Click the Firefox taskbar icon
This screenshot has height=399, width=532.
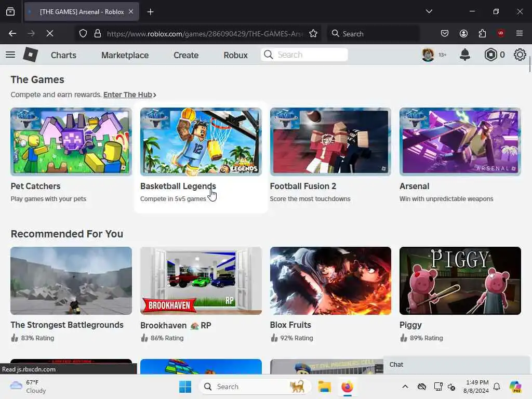[347, 387]
